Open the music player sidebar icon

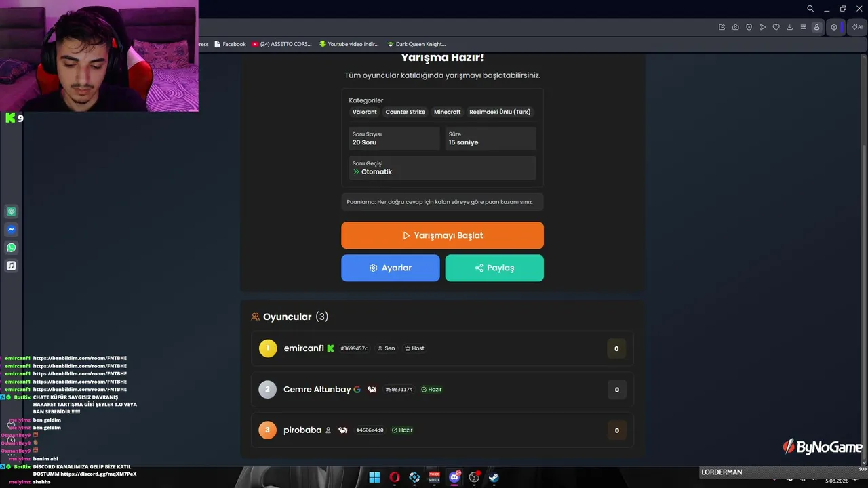12,266
